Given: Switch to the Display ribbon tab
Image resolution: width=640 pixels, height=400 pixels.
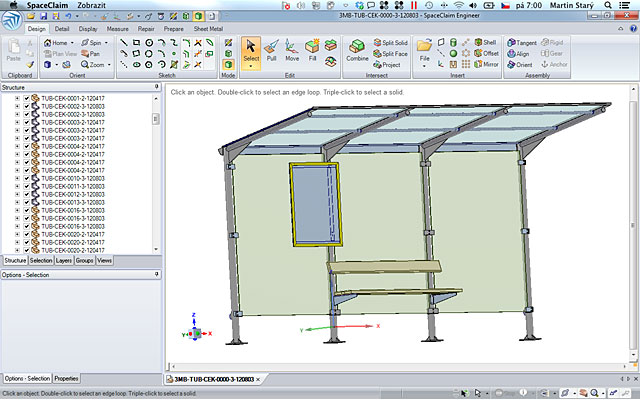Looking at the screenshot, I should [x=88, y=29].
